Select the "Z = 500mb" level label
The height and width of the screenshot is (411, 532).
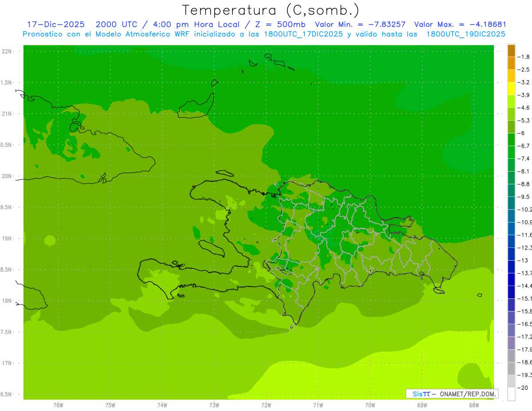pyautogui.click(x=278, y=24)
